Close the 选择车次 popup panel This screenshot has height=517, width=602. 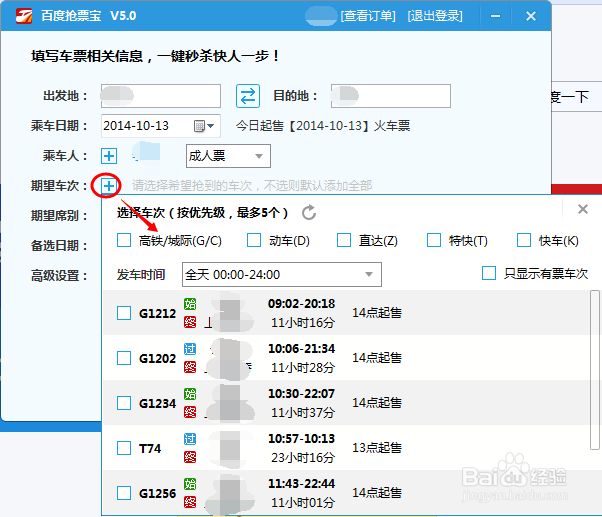point(583,209)
